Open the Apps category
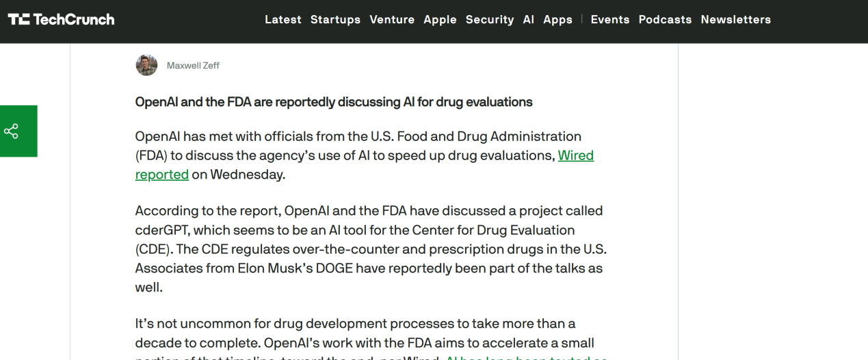 tap(557, 19)
